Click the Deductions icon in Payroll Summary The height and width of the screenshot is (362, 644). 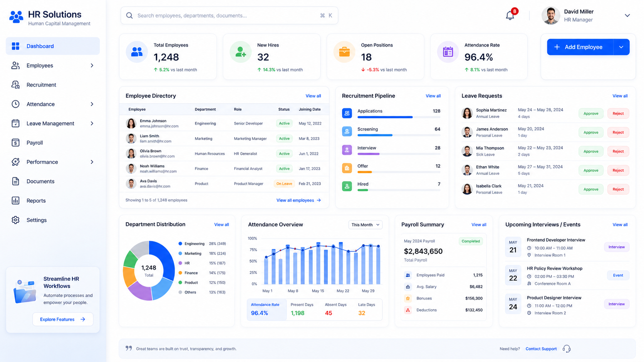point(408,310)
